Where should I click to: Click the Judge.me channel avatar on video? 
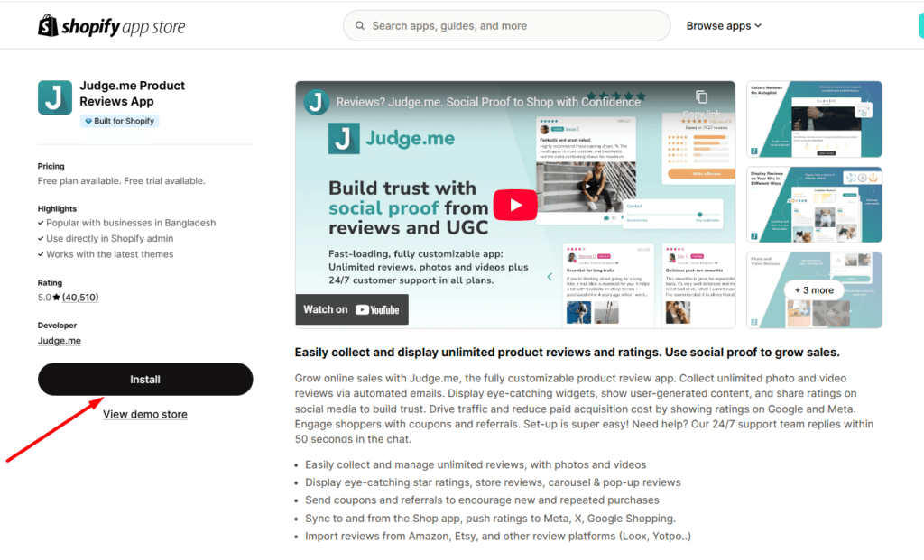317,103
